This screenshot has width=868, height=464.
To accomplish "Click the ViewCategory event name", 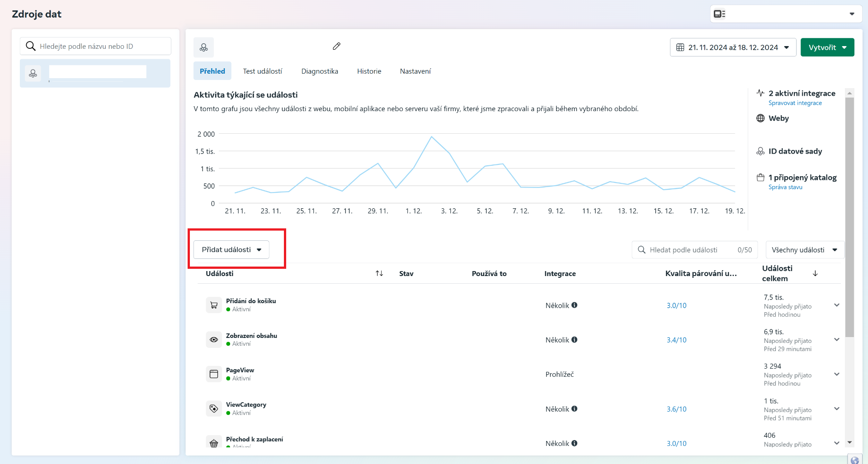I will click(246, 404).
